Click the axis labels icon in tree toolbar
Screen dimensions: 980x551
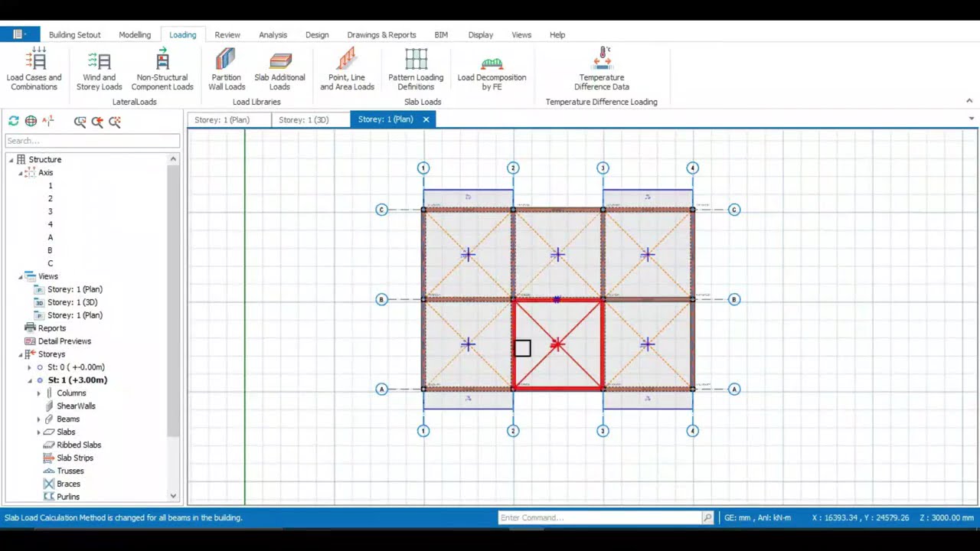click(48, 121)
